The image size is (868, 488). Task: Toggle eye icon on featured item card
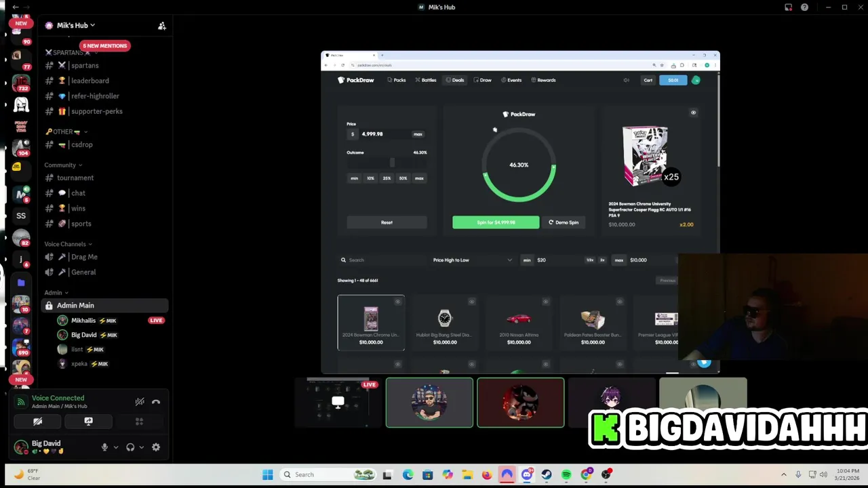tap(693, 113)
